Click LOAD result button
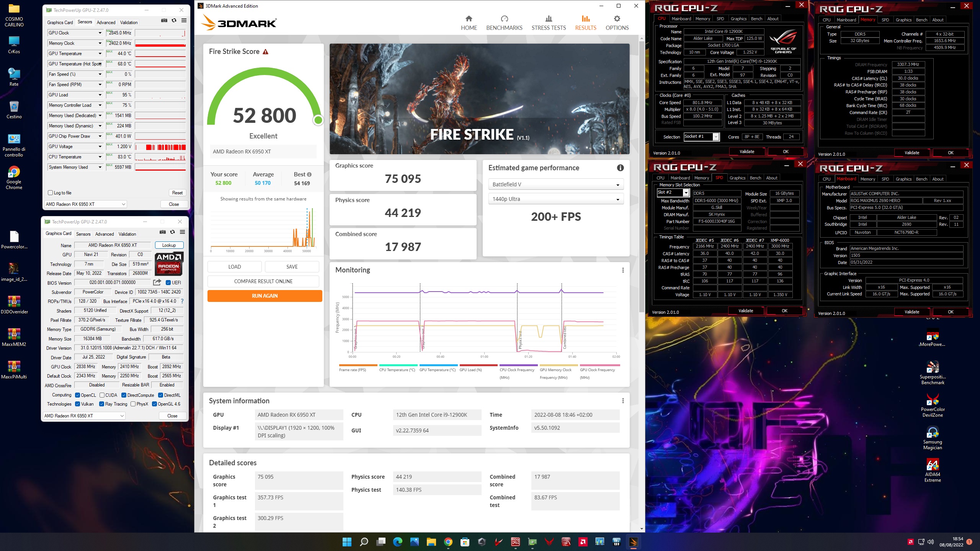980x551 pixels. [234, 267]
